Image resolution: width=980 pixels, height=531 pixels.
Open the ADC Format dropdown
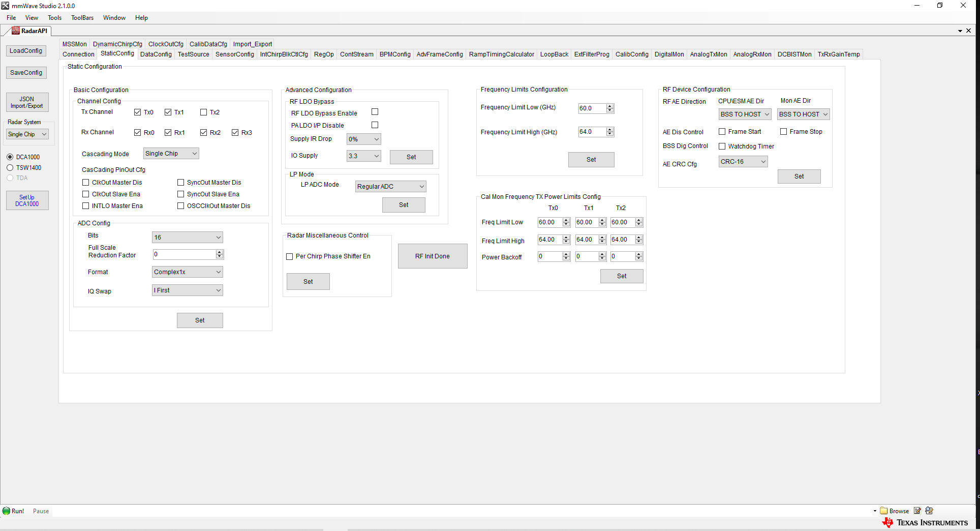tap(187, 272)
